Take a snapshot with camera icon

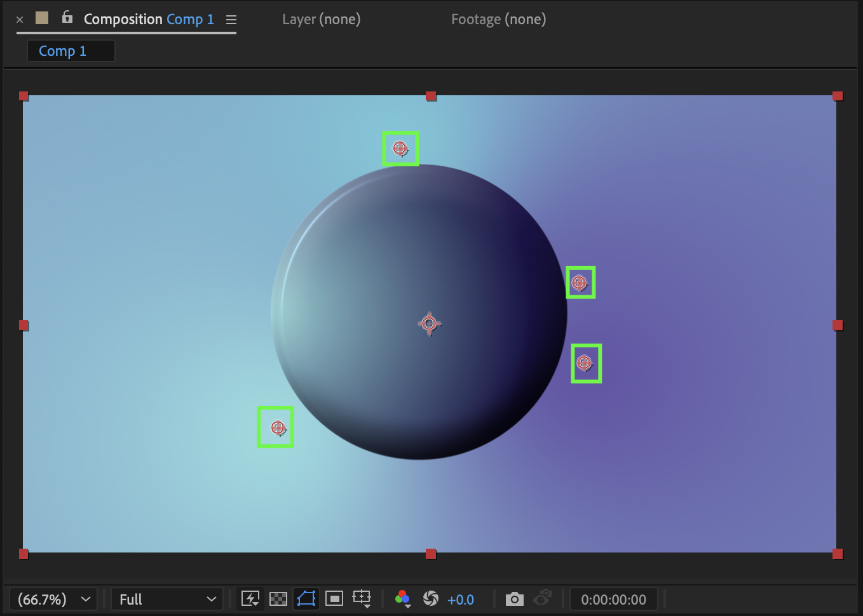(514, 599)
